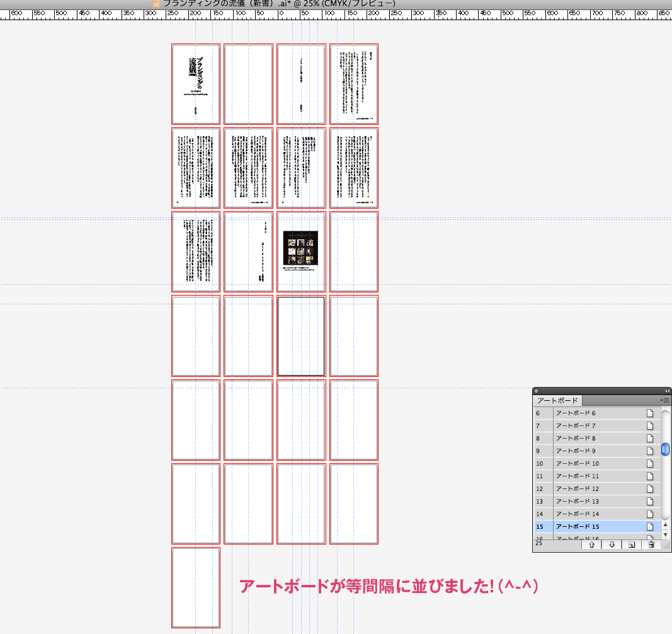
Task: Click the active black-bordered artboard on canvas
Action: (x=301, y=336)
